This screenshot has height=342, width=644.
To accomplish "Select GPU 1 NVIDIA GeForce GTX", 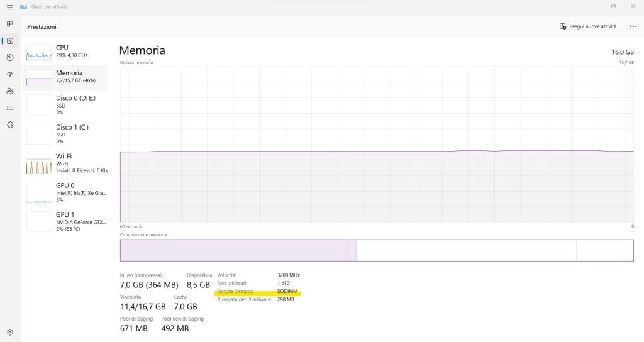I will tap(65, 221).
